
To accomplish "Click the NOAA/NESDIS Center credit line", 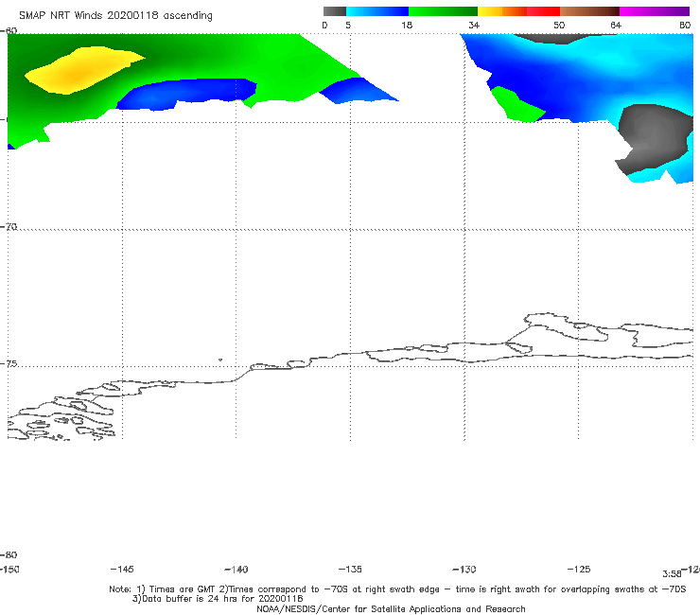I will (x=391, y=608).
